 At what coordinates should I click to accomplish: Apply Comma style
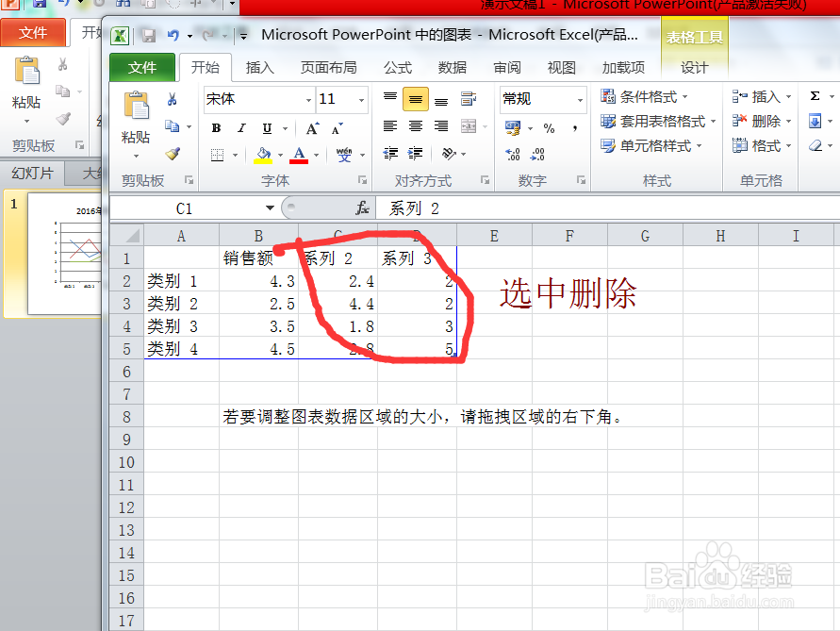pyautogui.click(x=575, y=128)
